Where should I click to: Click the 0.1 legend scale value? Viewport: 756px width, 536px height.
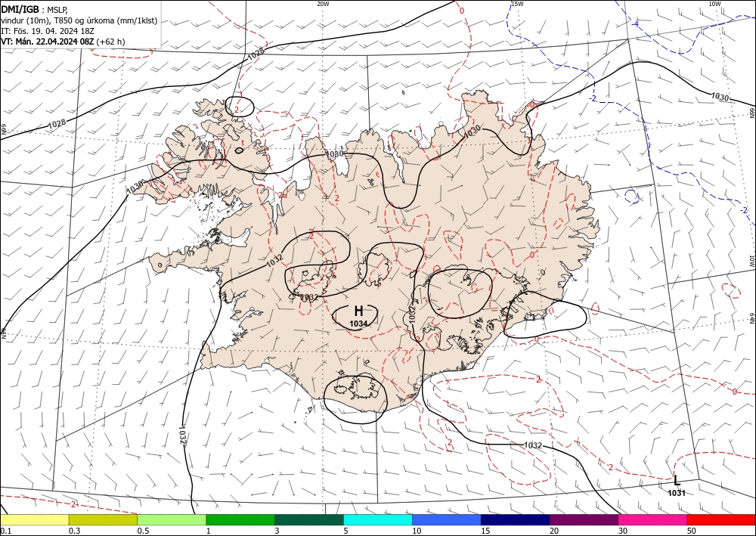[x=5, y=531]
